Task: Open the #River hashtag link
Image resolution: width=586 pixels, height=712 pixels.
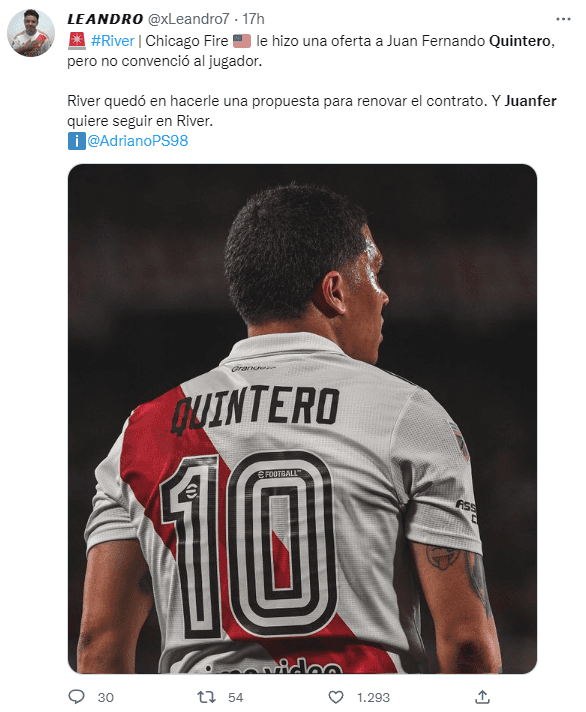Action: [113, 41]
